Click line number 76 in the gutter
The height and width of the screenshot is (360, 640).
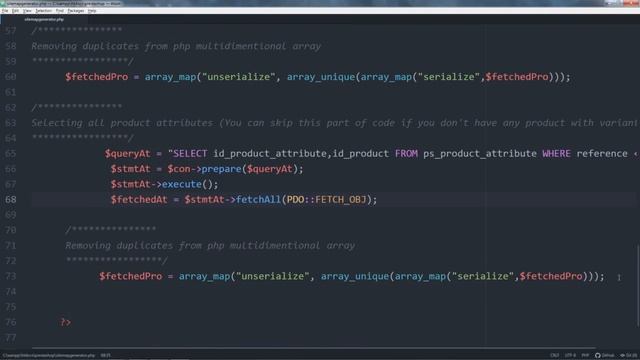tap(11, 322)
